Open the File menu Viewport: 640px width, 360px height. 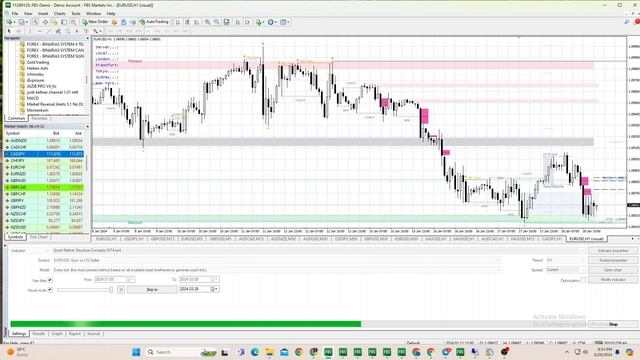click(x=15, y=13)
